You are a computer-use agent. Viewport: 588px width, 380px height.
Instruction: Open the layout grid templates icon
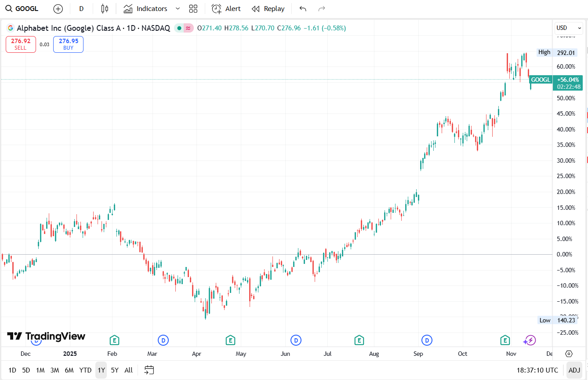click(193, 9)
